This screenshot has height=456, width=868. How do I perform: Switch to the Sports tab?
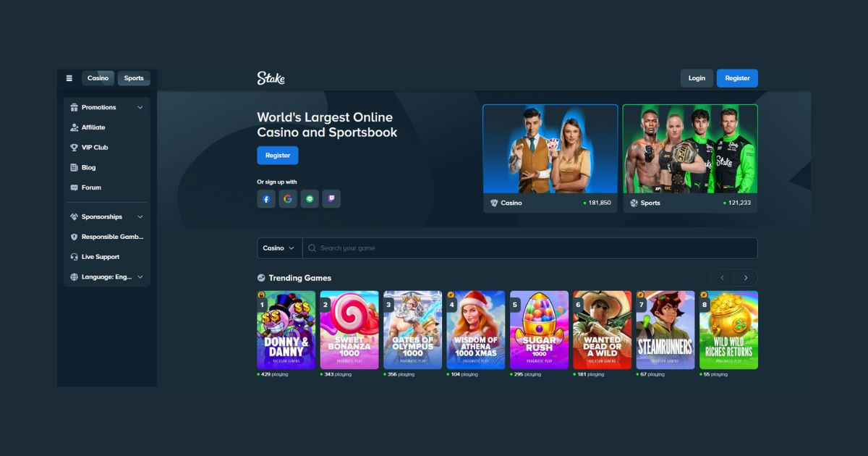click(x=134, y=78)
